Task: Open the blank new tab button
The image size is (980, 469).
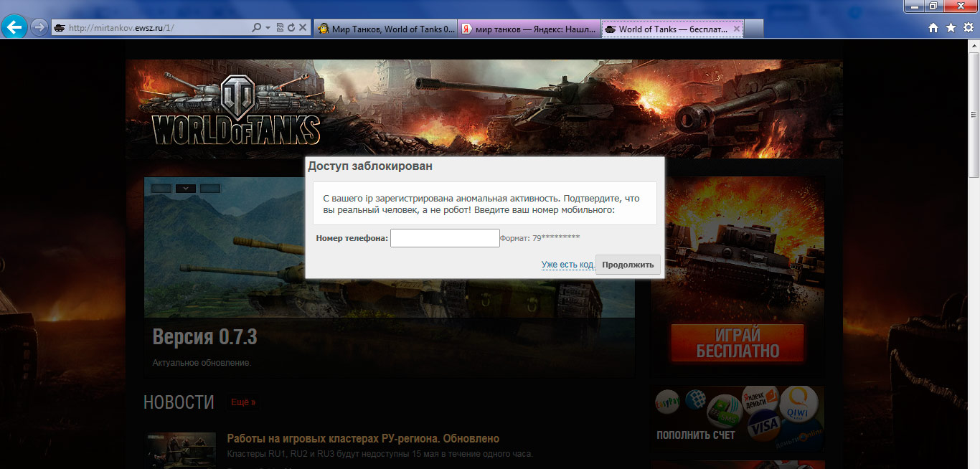Action: [753, 29]
